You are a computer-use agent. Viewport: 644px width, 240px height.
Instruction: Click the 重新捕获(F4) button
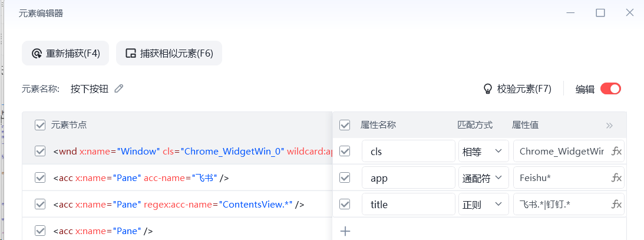point(66,54)
